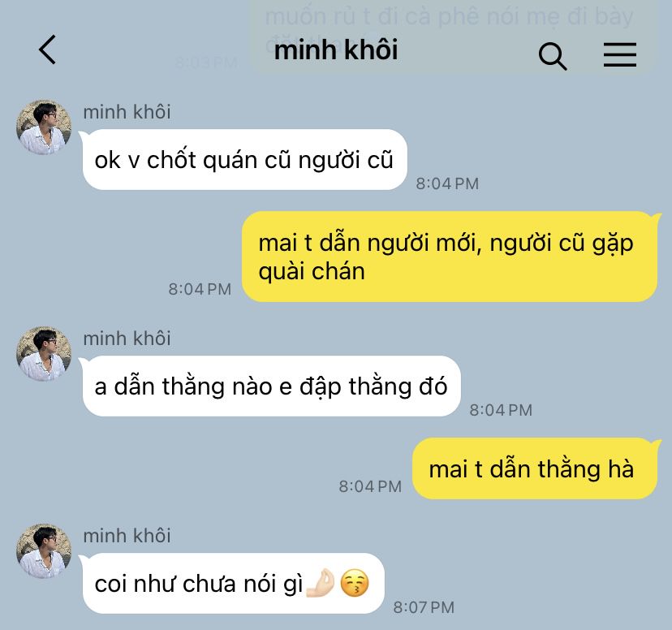Open avatar beside 'a dẫn thằng nào' message

[44, 354]
